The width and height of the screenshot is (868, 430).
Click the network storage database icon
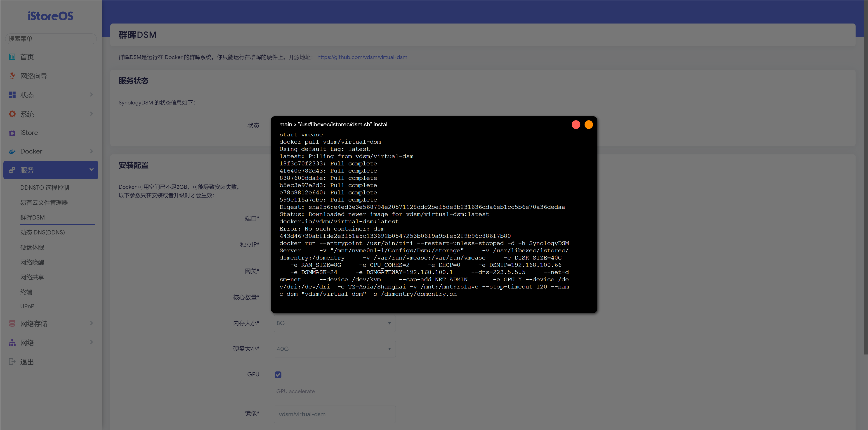coord(12,323)
